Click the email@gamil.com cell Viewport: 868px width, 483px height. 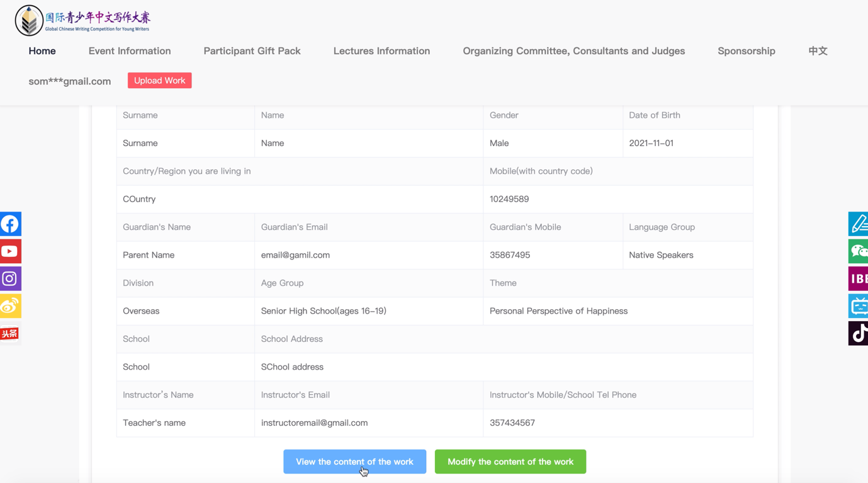(x=369, y=255)
